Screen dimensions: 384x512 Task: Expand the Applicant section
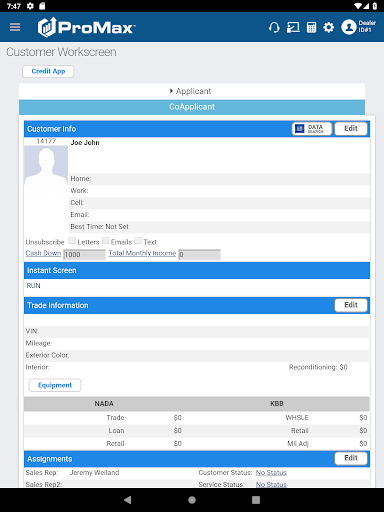[192, 91]
